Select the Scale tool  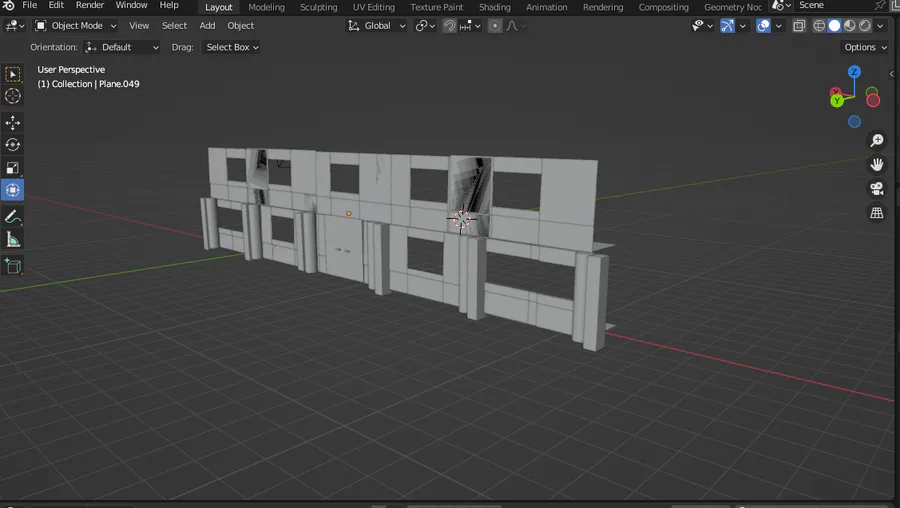click(13, 168)
